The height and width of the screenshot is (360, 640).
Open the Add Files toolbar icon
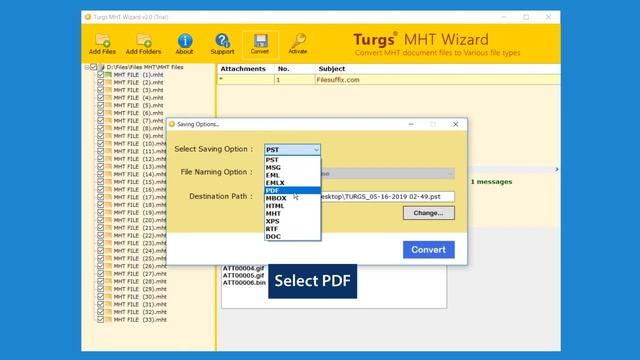pyautogui.click(x=102, y=44)
